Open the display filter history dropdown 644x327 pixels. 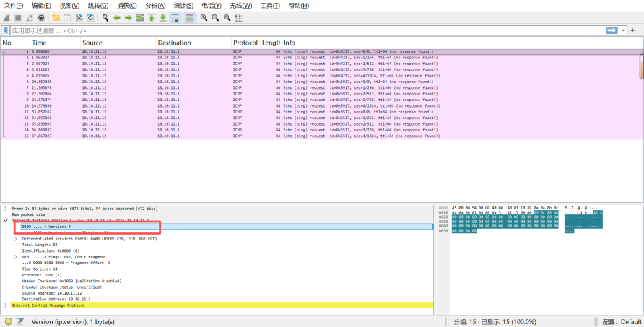622,30
